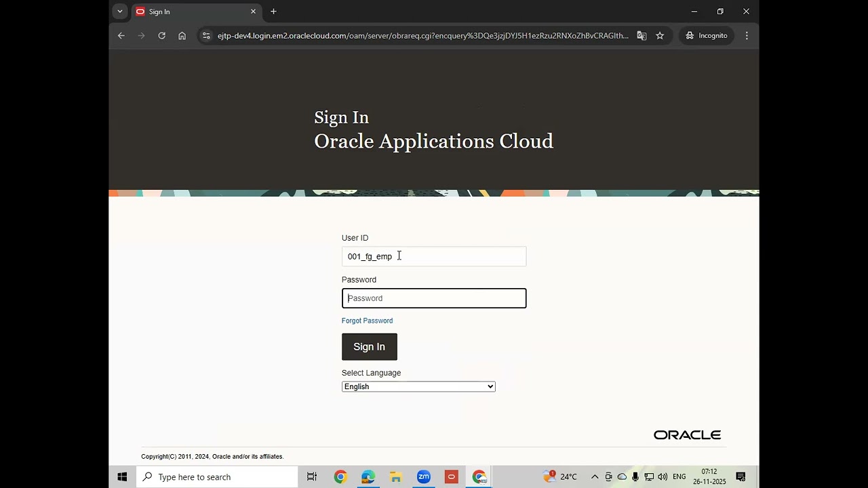Click the microphone tray icon
Screen dimensions: 868x488
(x=635, y=477)
